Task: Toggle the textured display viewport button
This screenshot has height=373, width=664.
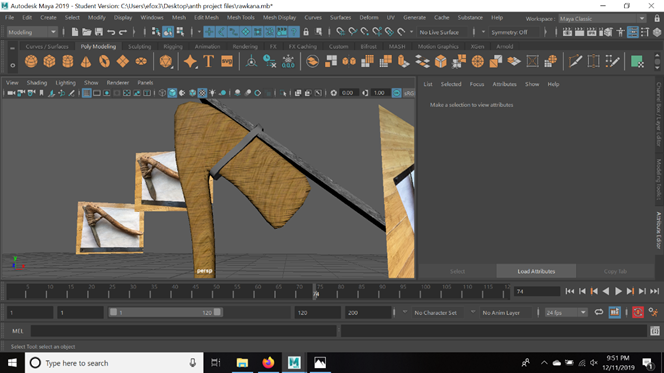Action: (202, 93)
